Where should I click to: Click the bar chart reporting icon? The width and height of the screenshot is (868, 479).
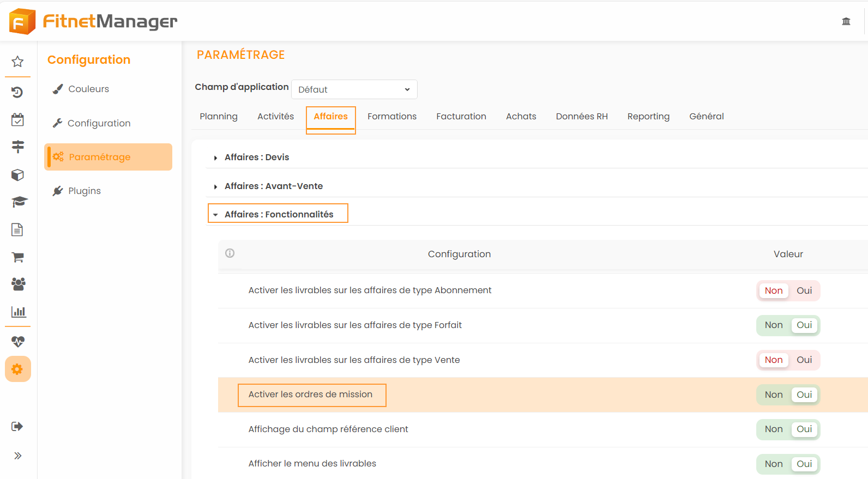pyautogui.click(x=18, y=312)
